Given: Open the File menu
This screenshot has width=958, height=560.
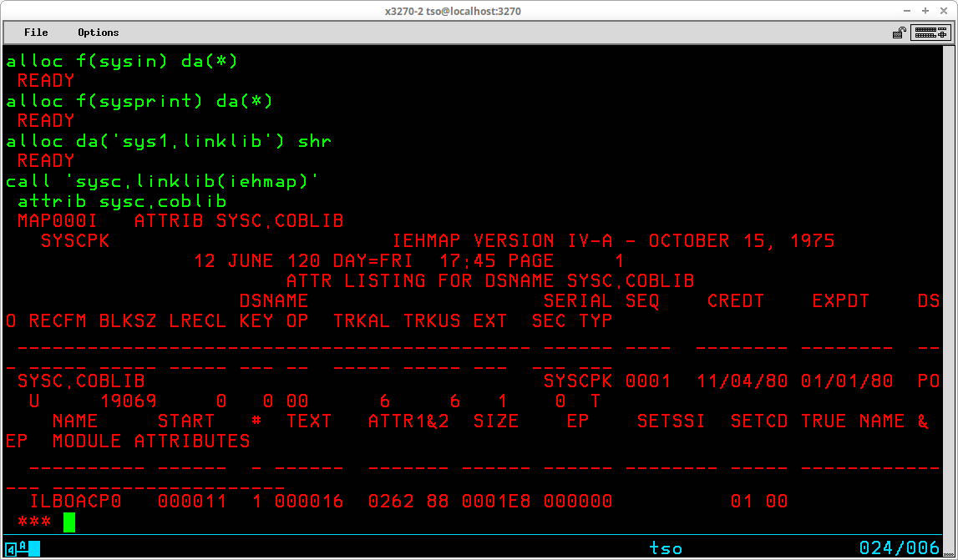Looking at the screenshot, I should (36, 33).
